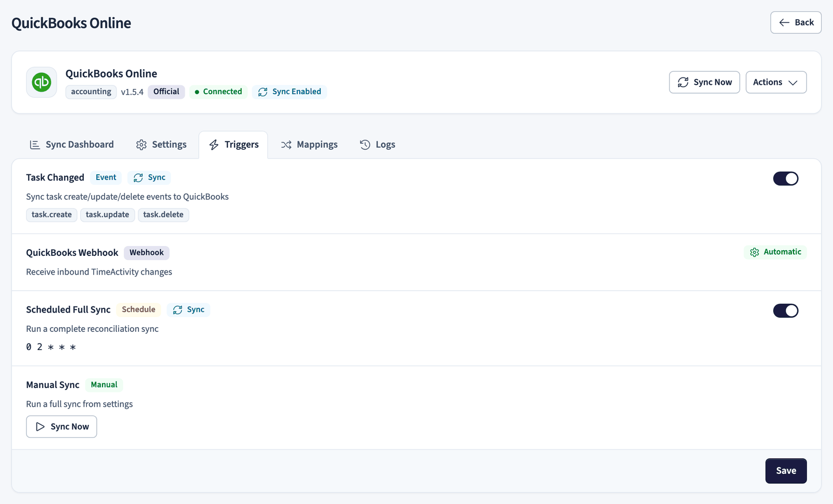Viewport: 833px width, 504px height.
Task: Select the Triggers tab
Action: pyautogui.click(x=233, y=145)
